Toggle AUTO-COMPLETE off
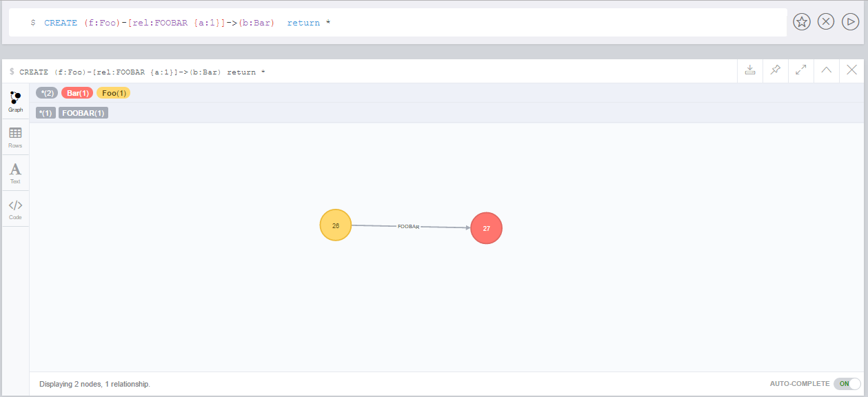This screenshot has width=868, height=397. click(x=846, y=384)
